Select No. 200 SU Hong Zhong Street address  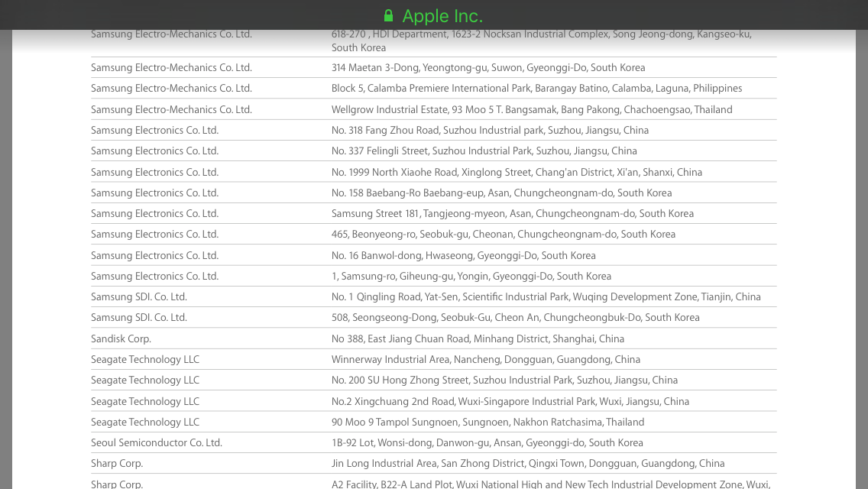coord(505,381)
